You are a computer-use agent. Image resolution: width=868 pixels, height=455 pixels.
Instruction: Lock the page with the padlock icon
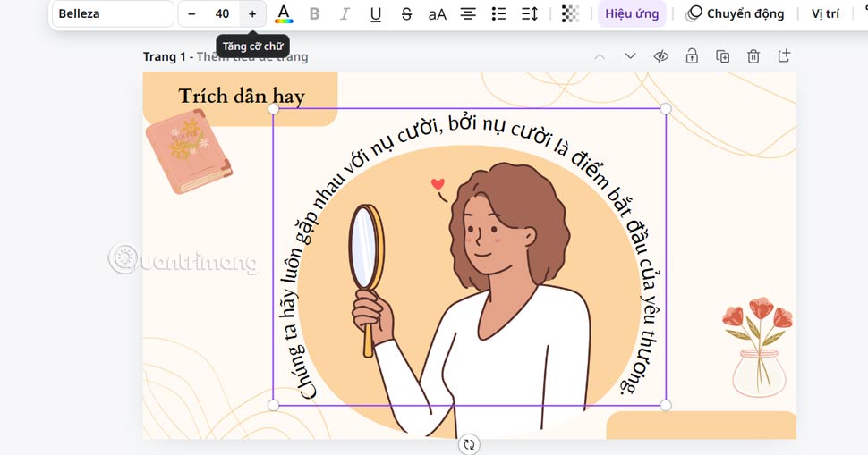click(692, 56)
